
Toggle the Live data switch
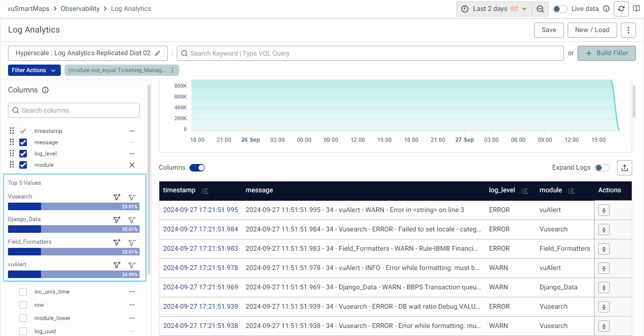coord(560,8)
